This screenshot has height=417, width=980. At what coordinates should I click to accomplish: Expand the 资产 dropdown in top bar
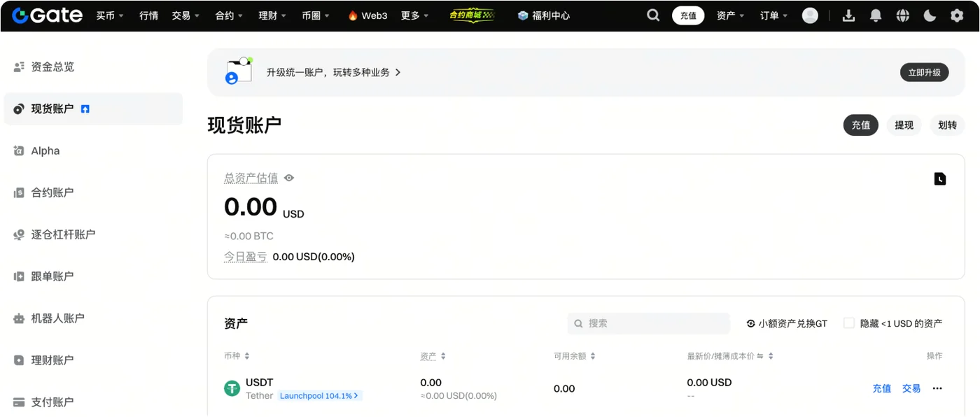731,15
